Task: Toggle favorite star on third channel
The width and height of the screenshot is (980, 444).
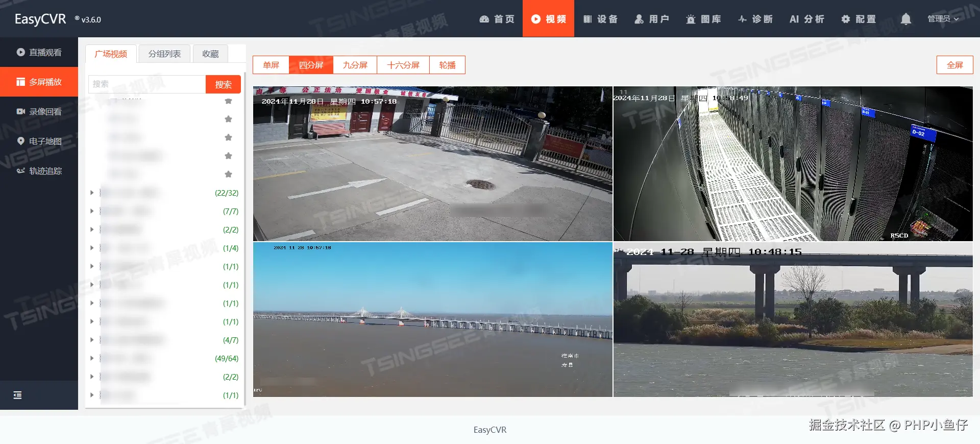Action: (x=228, y=137)
